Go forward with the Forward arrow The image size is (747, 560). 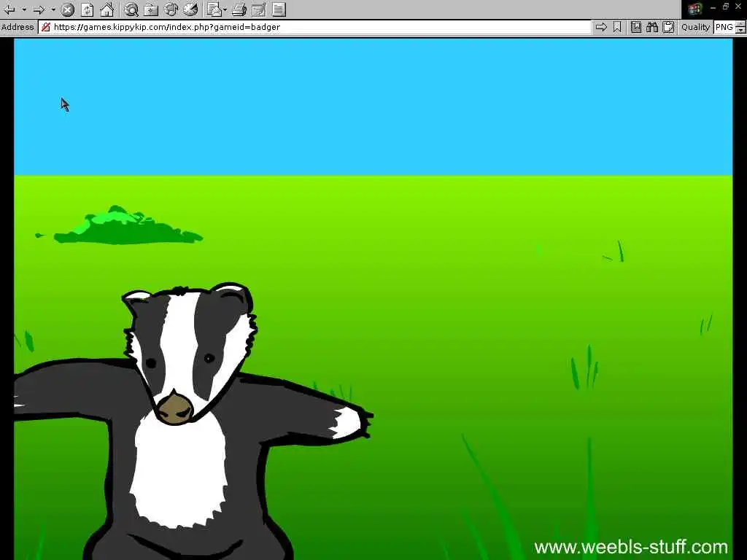pyautogui.click(x=39, y=9)
